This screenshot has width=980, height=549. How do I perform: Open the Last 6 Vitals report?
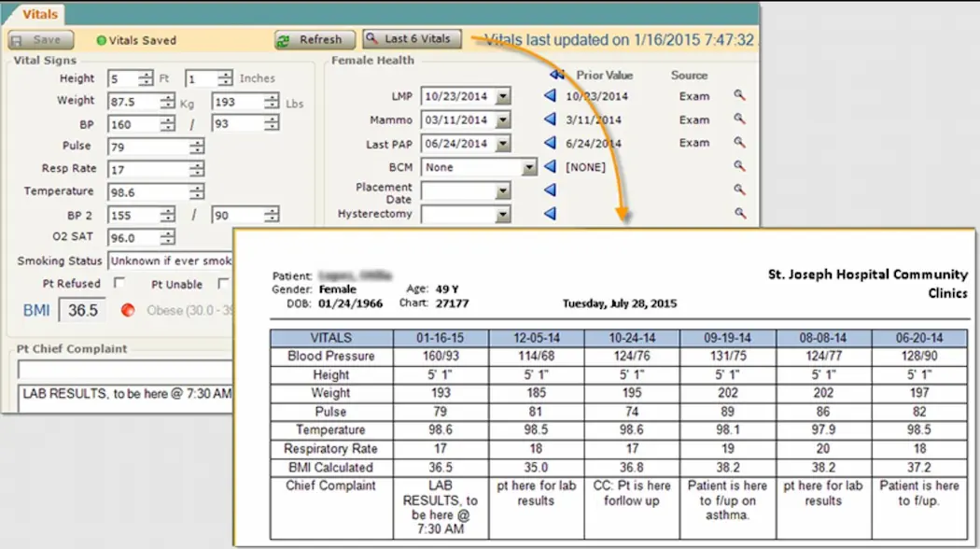[412, 39]
